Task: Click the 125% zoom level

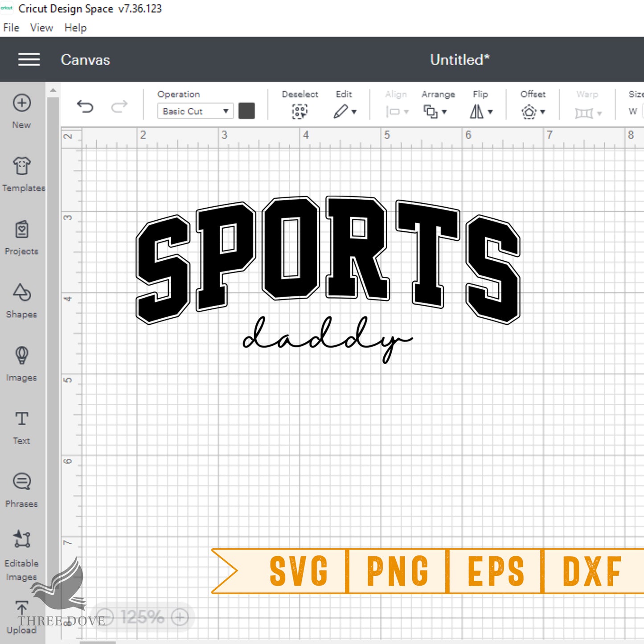Action: [x=142, y=617]
